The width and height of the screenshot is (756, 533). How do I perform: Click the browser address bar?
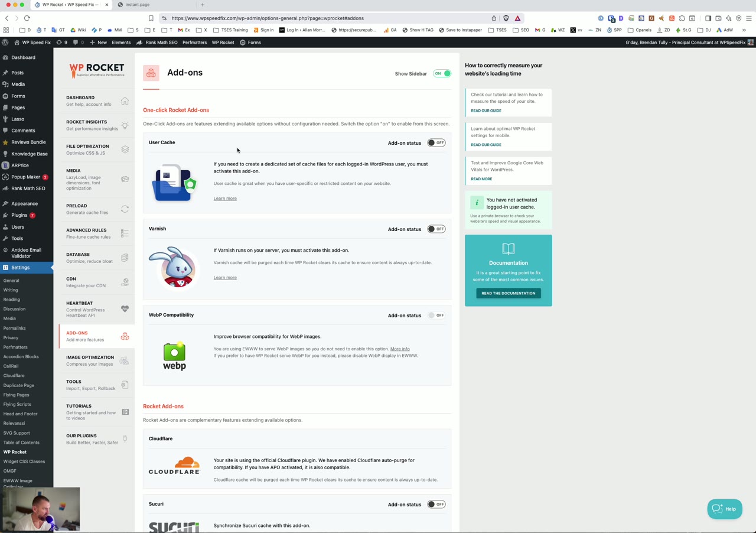click(267, 18)
